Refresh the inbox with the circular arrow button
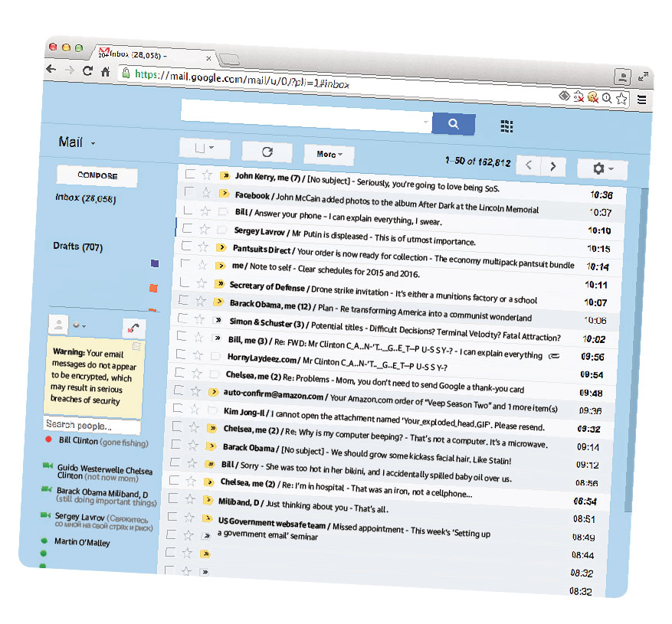Viewport: 672px width, 624px height. pos(267,152)
